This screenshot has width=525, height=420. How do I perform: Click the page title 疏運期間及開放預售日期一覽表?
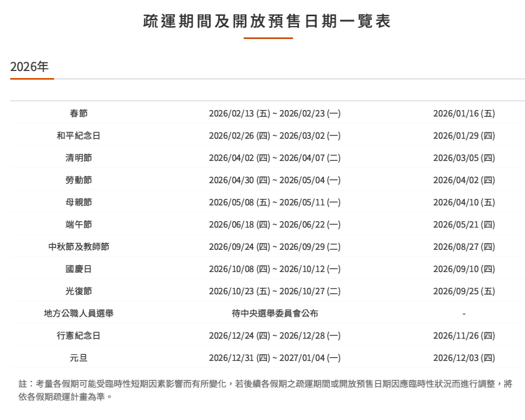pyautogui.click(x=267, y=21)
